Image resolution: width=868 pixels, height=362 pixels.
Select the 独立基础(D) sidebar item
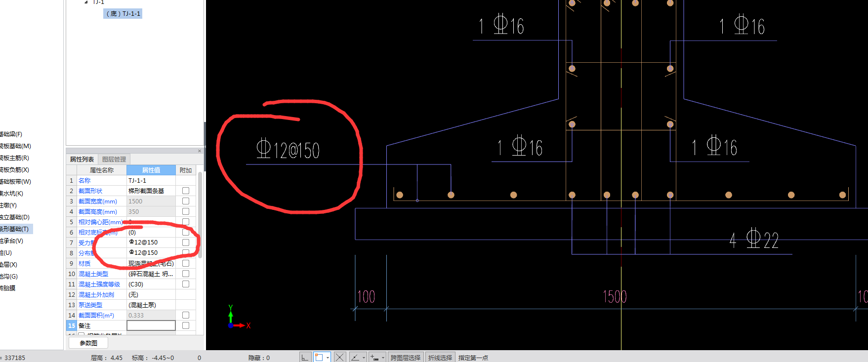[15, 217]
